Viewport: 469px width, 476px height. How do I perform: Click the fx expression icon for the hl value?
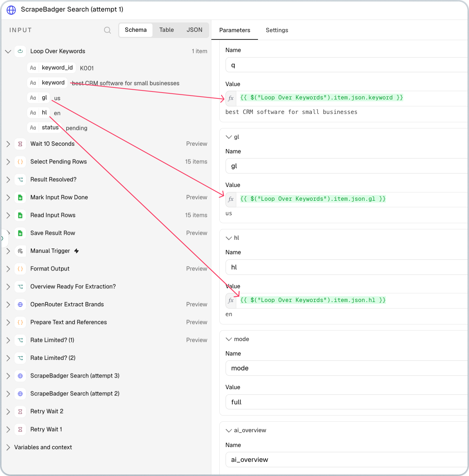tap(231, 301)
